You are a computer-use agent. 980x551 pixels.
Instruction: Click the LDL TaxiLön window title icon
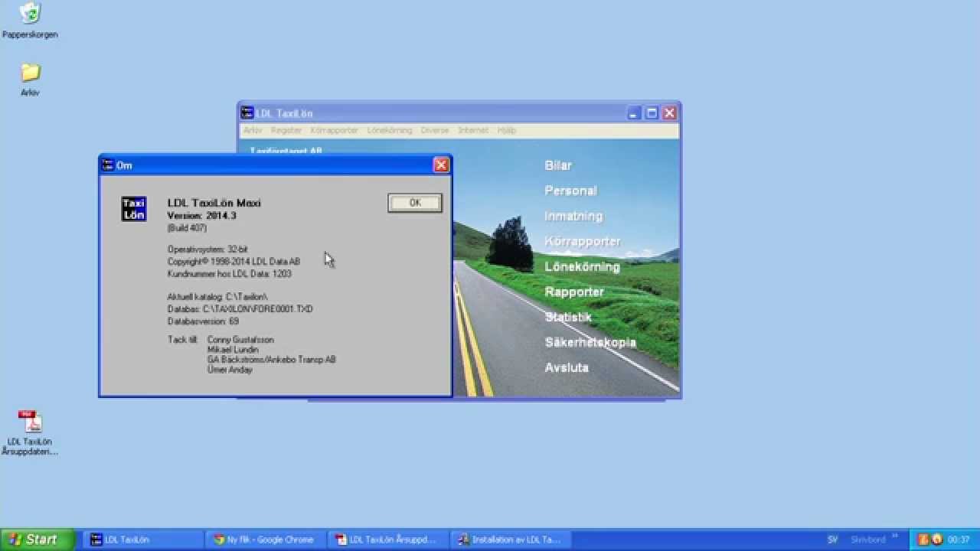point(247,113)
